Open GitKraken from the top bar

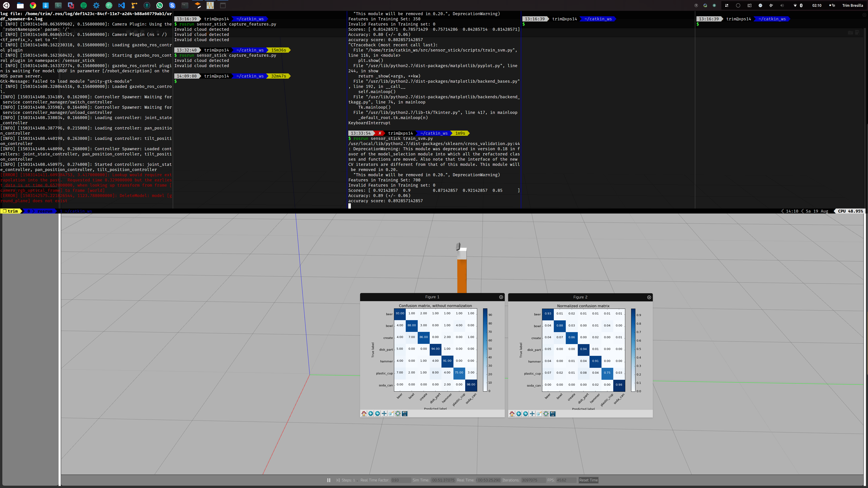tap(147, 5)
